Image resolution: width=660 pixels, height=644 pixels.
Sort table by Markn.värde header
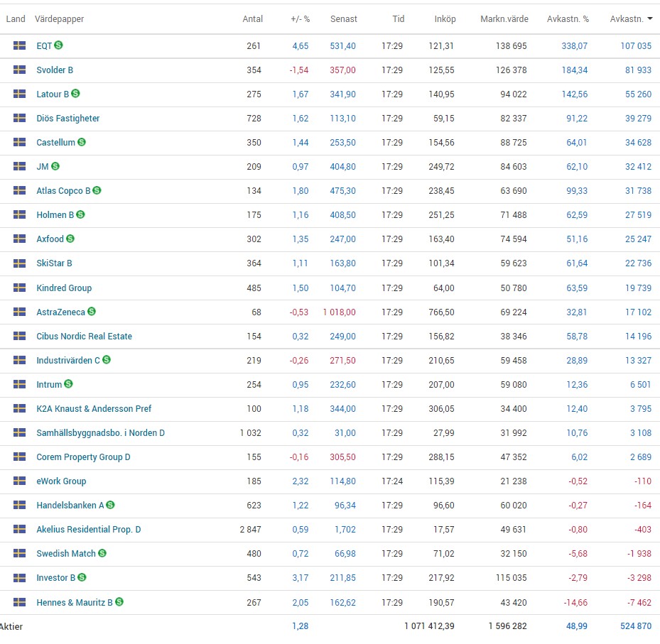click(504, 19)
